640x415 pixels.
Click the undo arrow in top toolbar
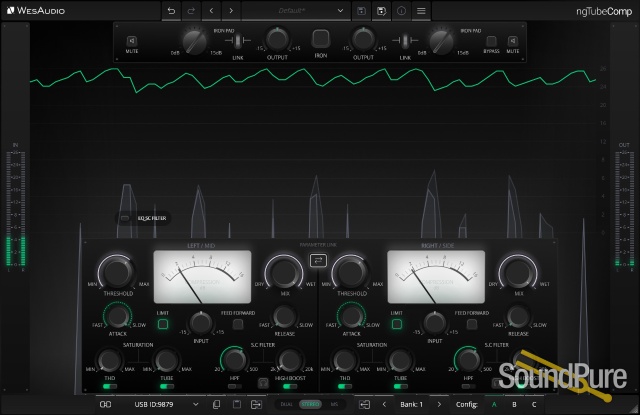pos(171,11)
